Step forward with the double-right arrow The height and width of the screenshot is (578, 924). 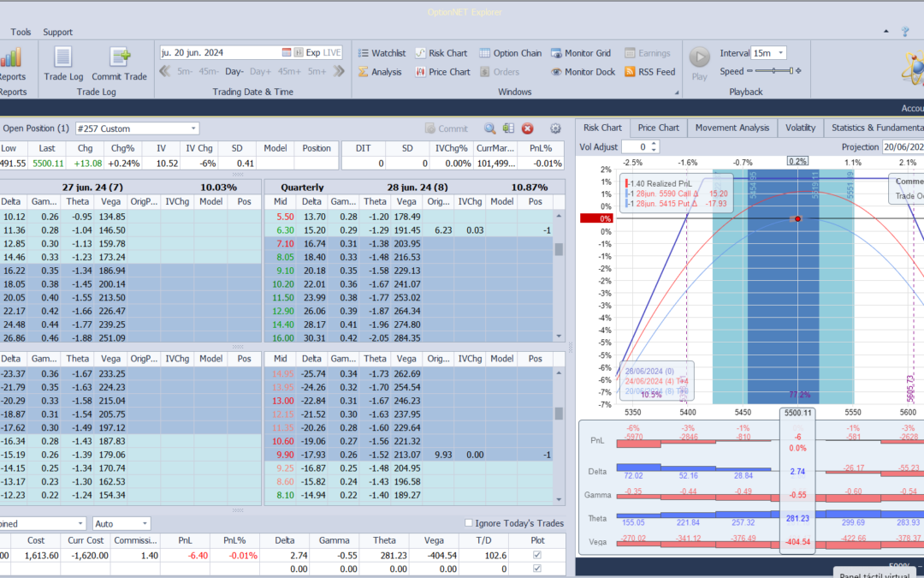338,72
